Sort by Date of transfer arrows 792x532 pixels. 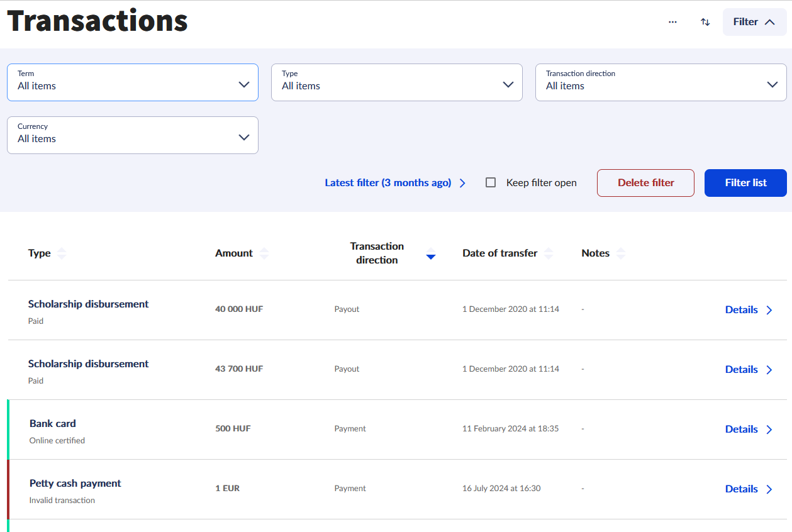coord(549,253)
